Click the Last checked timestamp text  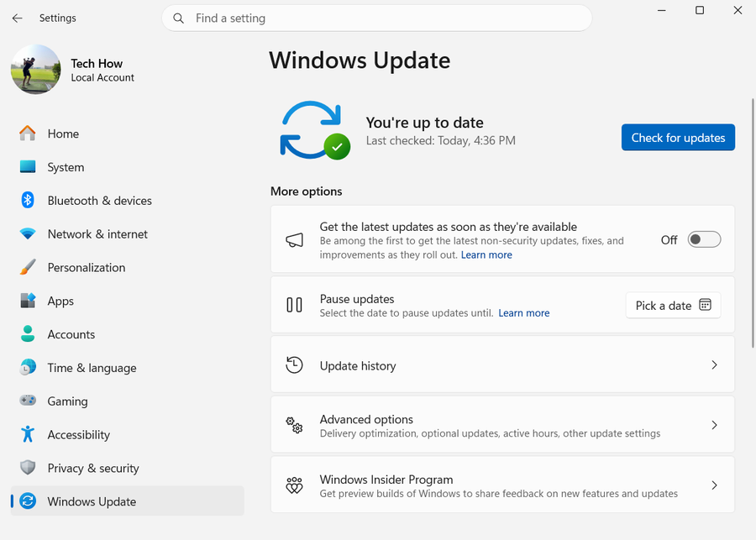441,140
